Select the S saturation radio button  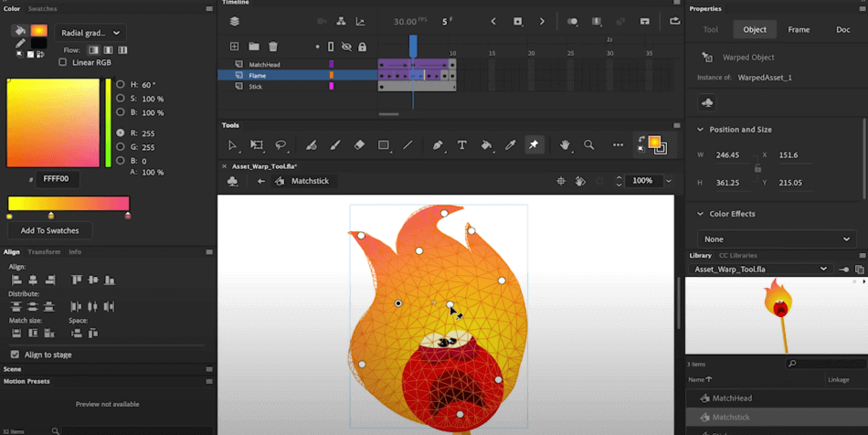coord(120,99)
